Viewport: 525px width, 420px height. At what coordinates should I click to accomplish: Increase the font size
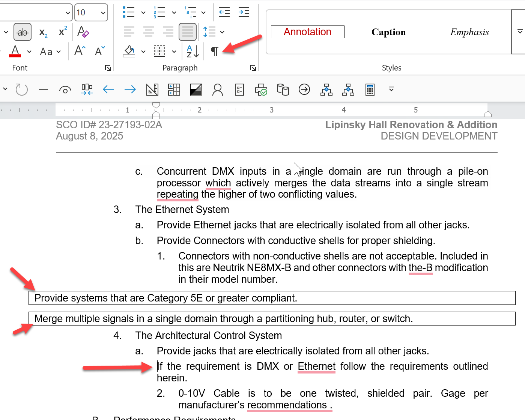[x=80, y=51]
